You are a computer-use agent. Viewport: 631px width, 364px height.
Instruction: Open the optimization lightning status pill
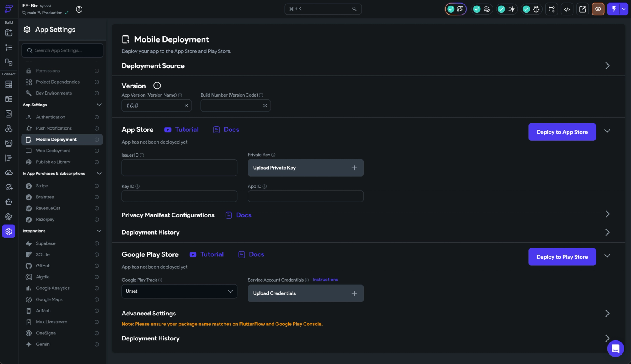click(x=506, y=9)
